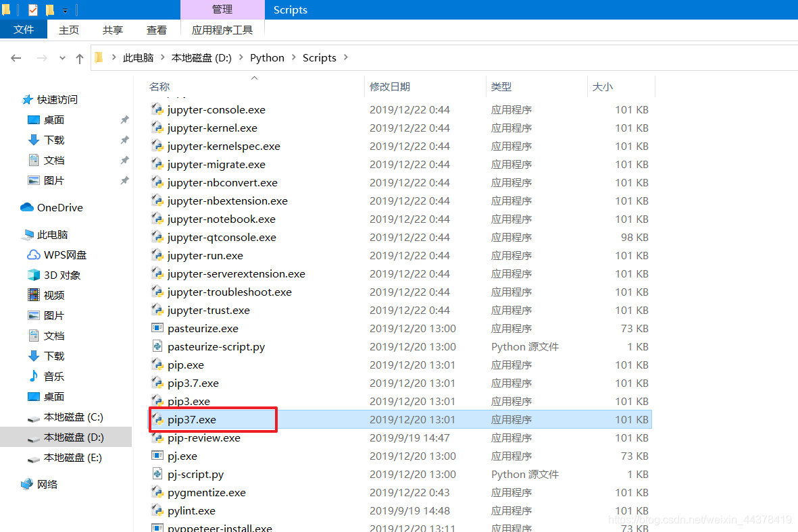Open the 查看 ribbon tab
This screenshot has width=798, height=532.
[x=157, y=30]
